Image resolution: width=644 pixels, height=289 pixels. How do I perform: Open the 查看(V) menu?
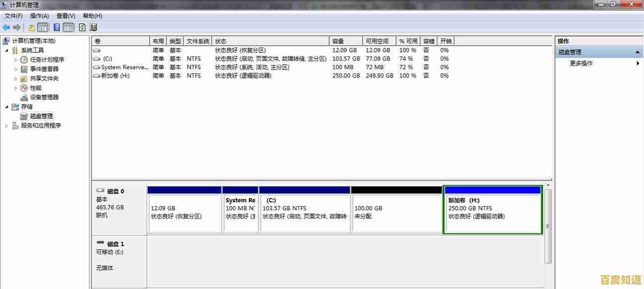(x=66, y=16)
